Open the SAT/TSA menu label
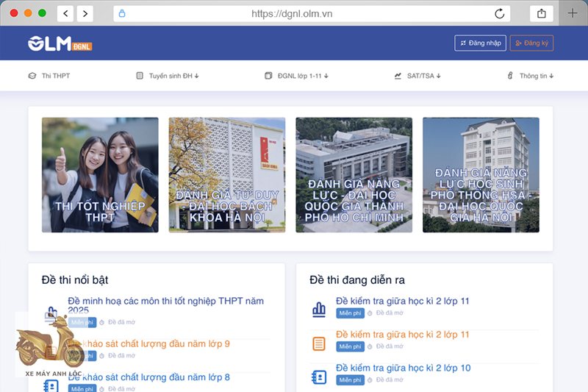The image size is (588, 392). tap(420, 76)
